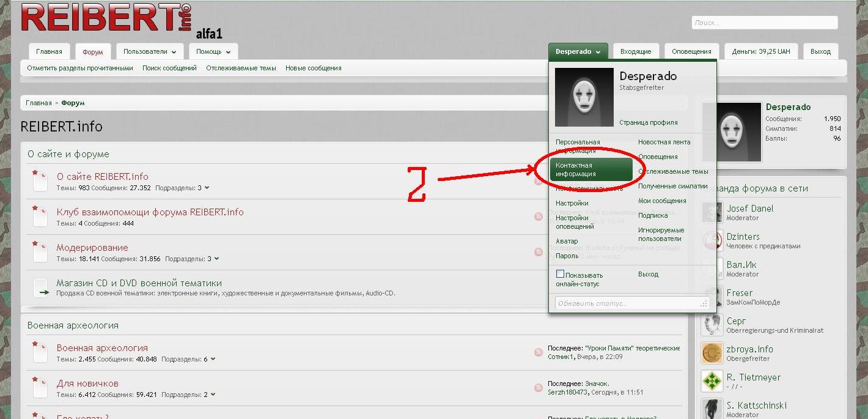868x419 pixels.
Task: Click the Выход tab in top bar
Action: tap(820, 52)
